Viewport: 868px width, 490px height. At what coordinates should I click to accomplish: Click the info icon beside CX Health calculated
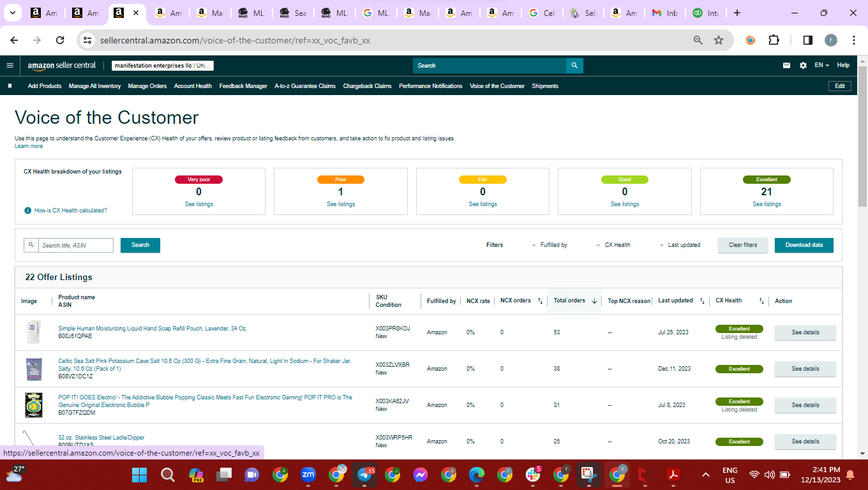(27, 211)
